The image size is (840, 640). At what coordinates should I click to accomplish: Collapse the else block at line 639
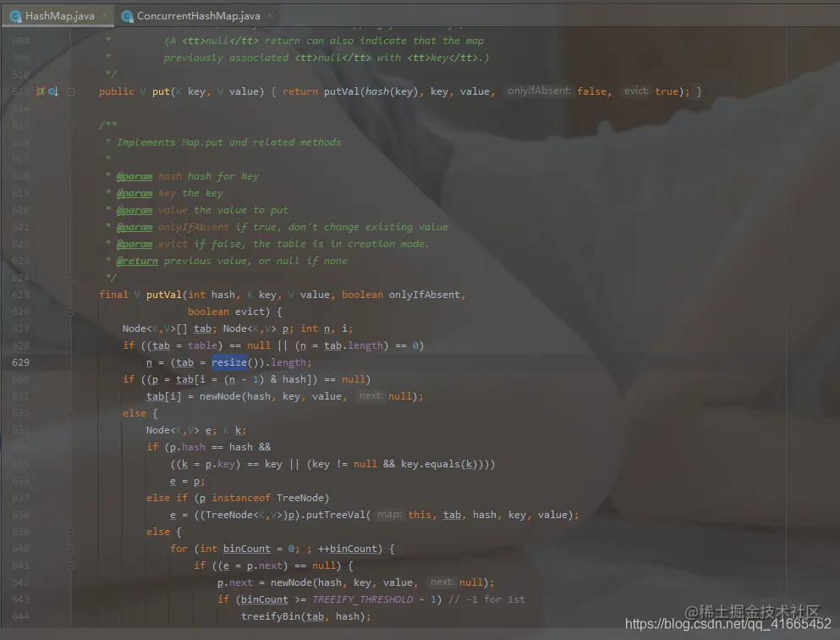coord(71,532)
